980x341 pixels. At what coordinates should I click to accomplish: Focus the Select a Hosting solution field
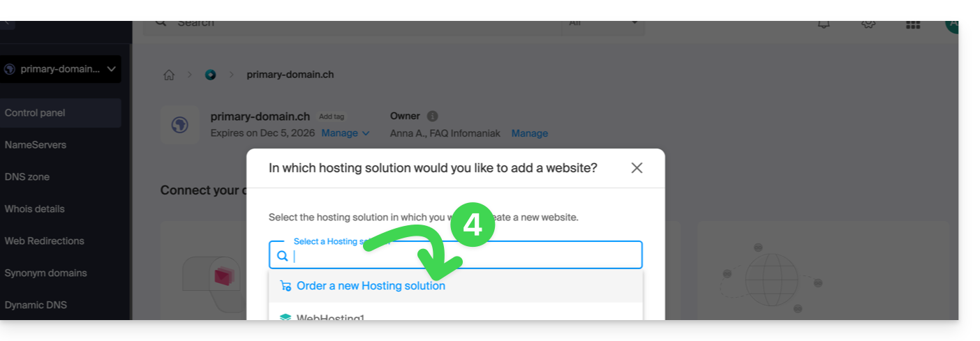pyautogui.click(x=461, y=256)
